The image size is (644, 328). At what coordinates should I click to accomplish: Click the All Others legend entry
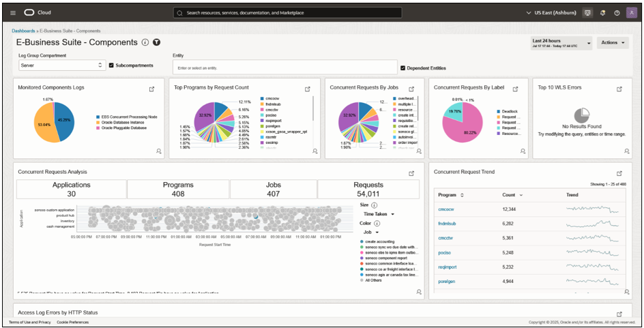[370, 280]
